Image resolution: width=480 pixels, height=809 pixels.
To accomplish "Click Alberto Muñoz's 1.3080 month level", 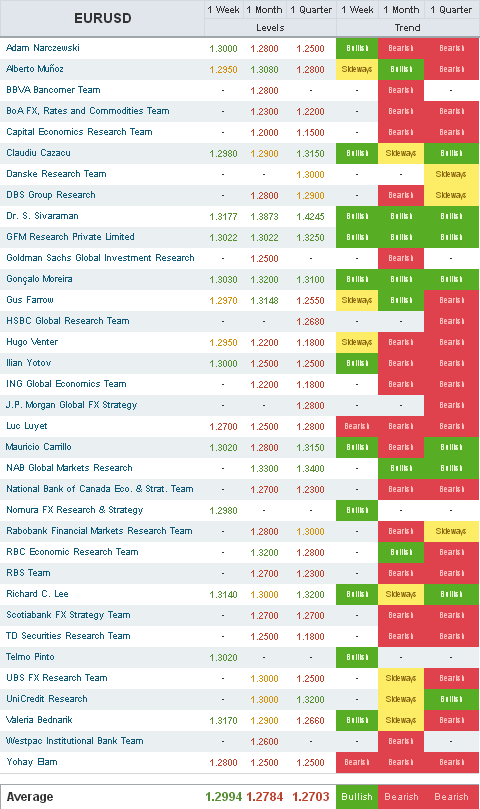I will click(x=264, y=70).
